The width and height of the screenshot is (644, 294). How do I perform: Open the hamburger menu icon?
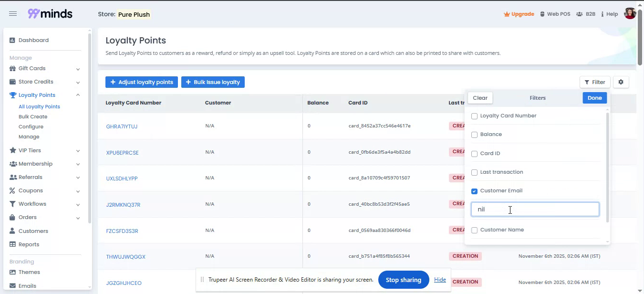coord(13,14)
